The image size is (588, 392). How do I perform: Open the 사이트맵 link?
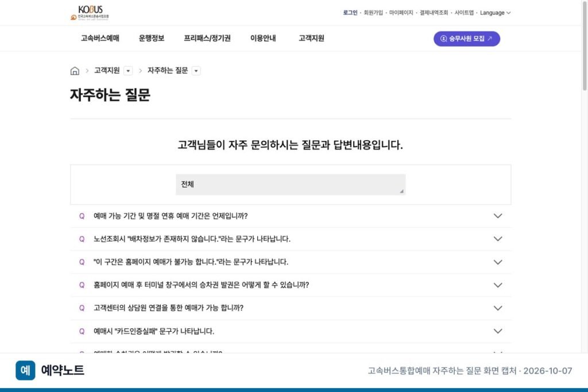464,13
